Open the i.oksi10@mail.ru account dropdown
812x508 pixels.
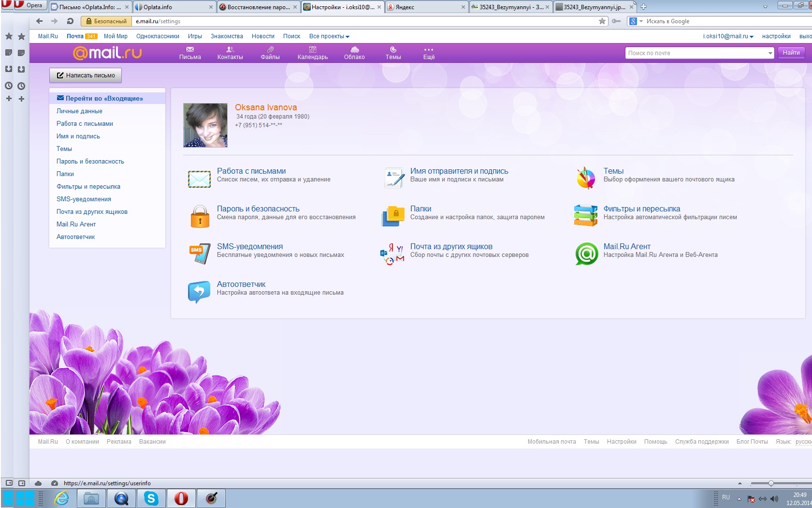(728, 36)
